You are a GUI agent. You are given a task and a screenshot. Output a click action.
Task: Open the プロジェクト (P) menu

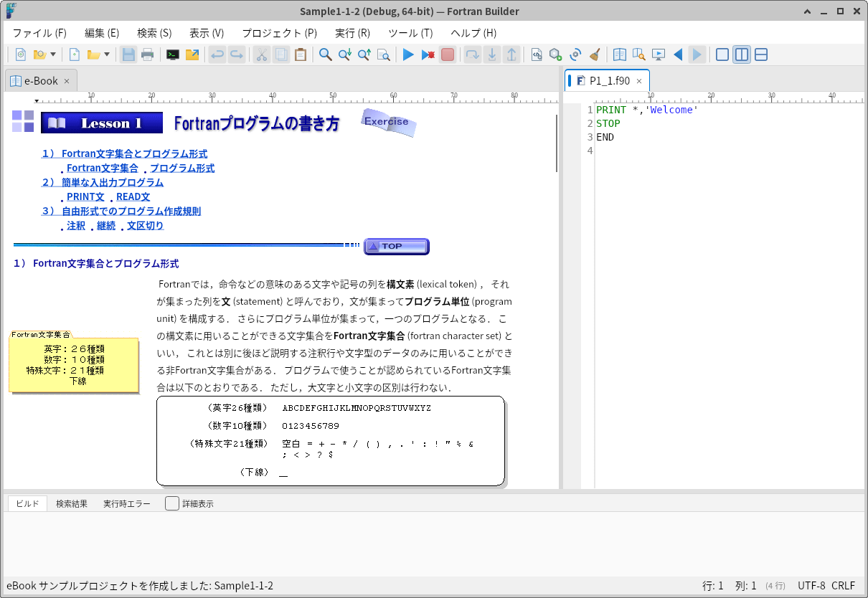click(x=279, y=33)
